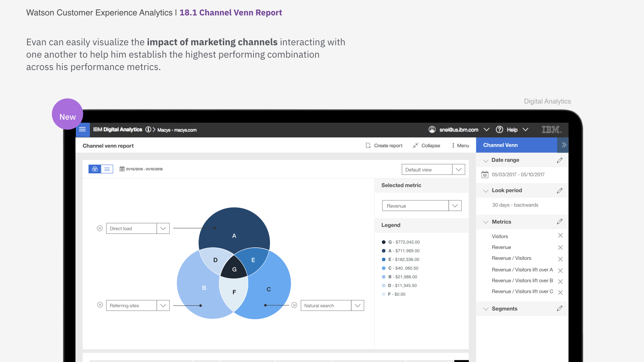Open the three-dot Menu

461,145
